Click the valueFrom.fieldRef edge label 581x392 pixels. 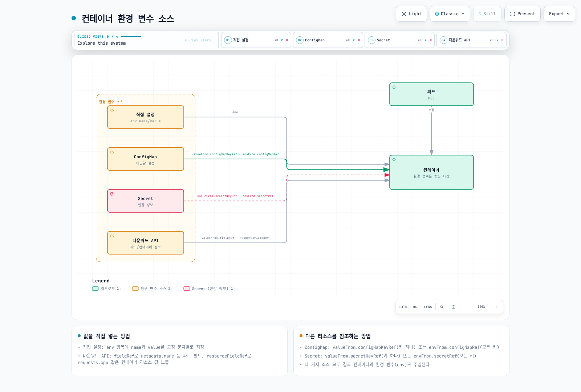(235, 238)
